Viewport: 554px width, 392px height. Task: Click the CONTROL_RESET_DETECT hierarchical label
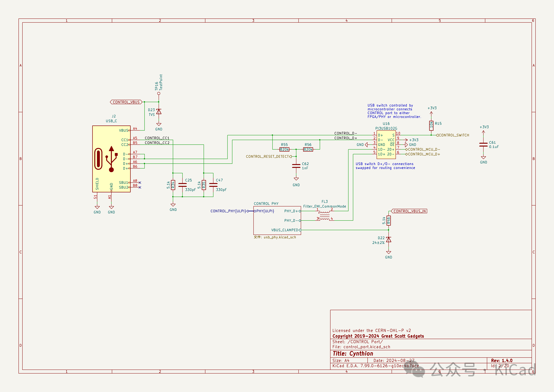coord(267,156)
